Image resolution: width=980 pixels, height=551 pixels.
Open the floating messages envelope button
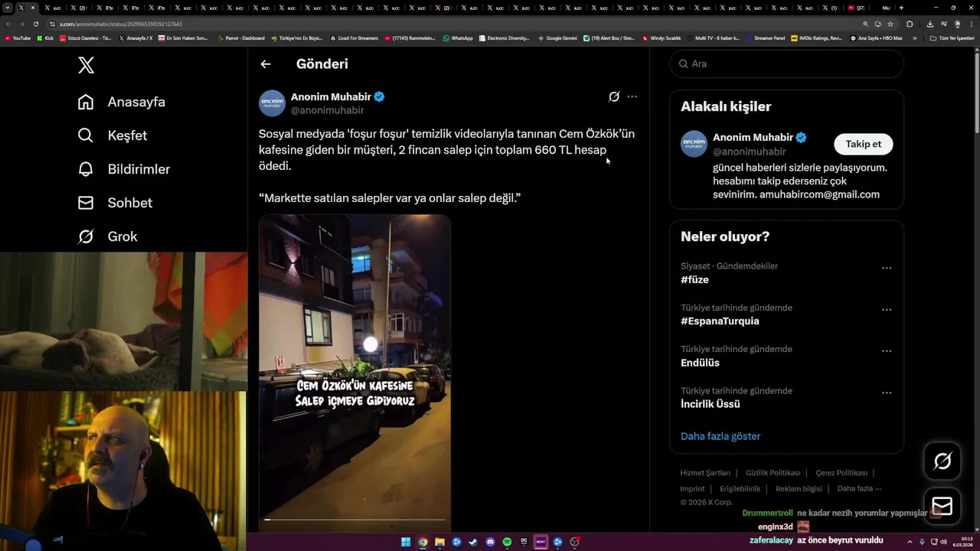[942, 507]
